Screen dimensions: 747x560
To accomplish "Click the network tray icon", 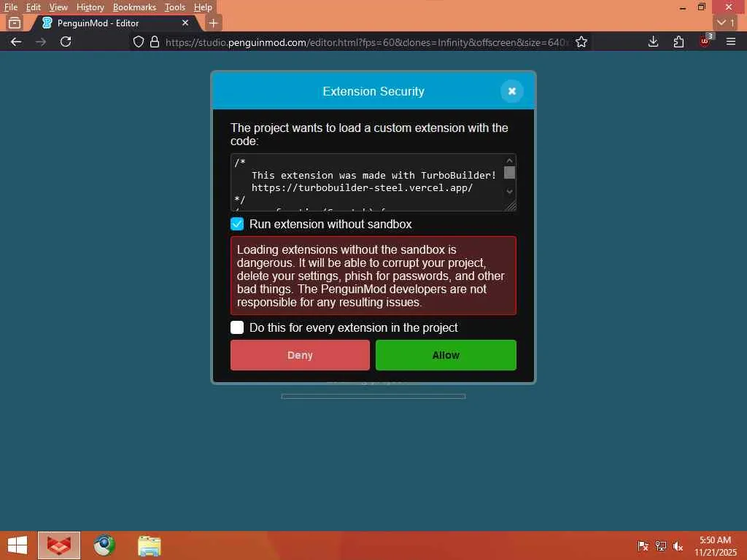I will tap(660, 546).
